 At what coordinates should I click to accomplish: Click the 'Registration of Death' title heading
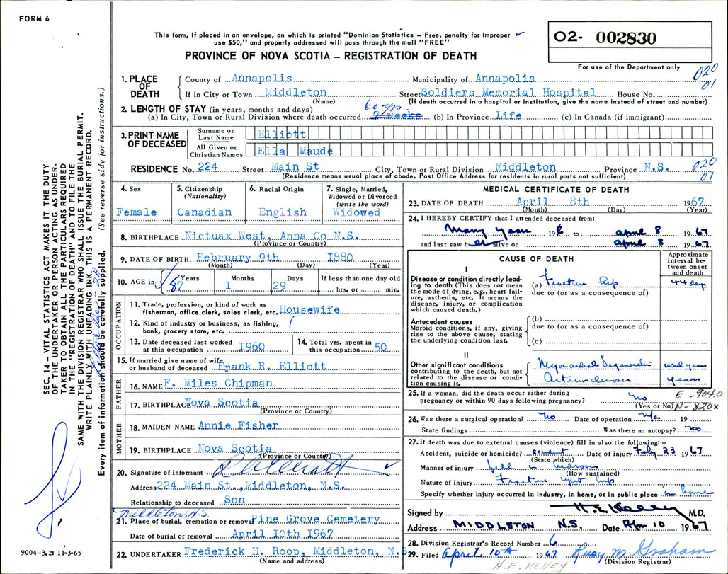point(331,56)
